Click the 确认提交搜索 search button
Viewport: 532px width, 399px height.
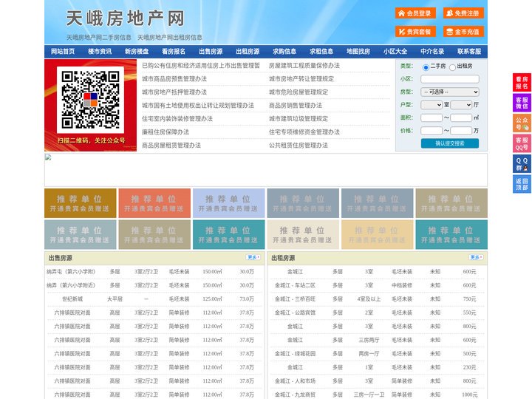click(450, 143)
